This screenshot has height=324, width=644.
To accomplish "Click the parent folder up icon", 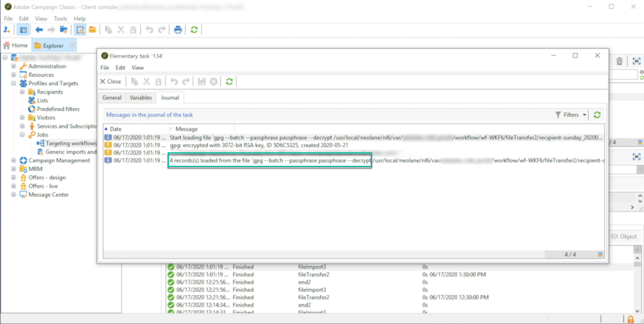I will 64,29.
